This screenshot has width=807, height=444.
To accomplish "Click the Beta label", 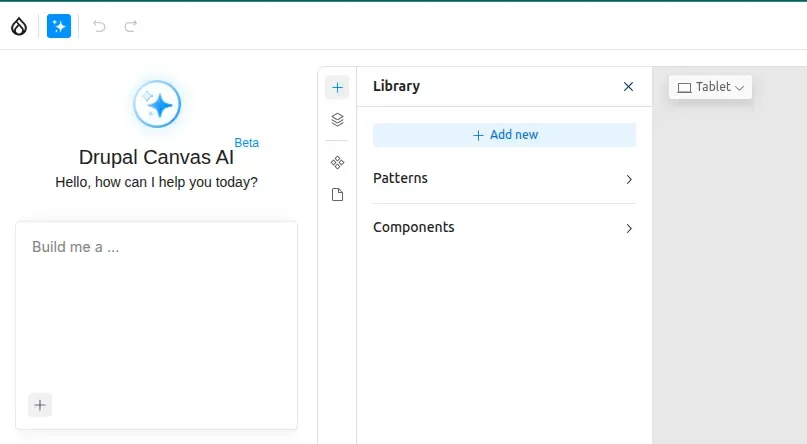I will pos(247,143).
